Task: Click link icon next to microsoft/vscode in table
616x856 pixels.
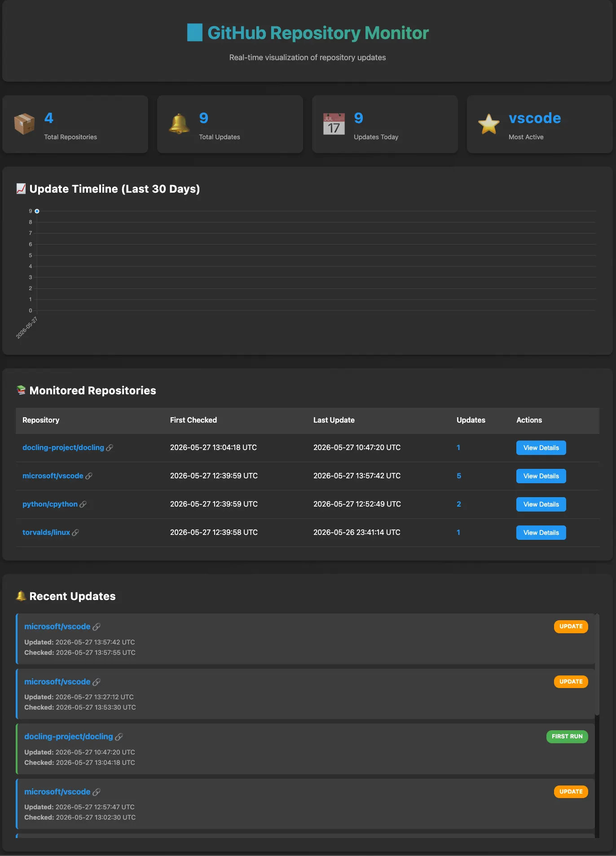Action: tap(89, 476)
